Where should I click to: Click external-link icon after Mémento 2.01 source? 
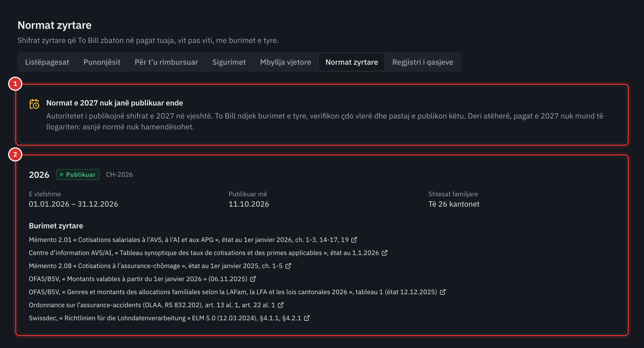pos(354,240)
